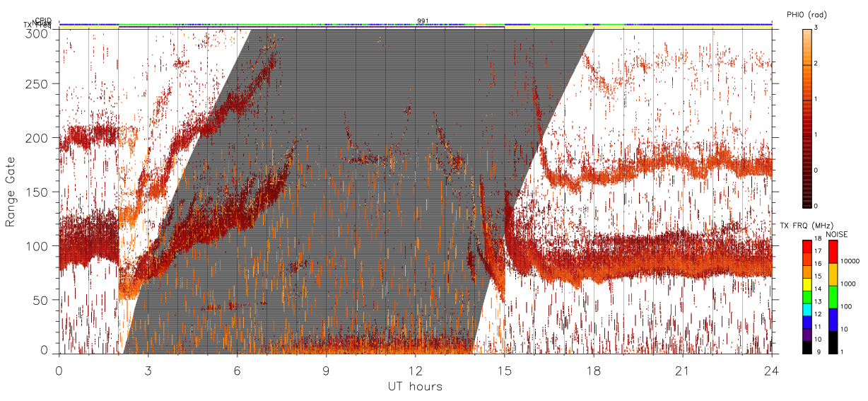The width and height of the screenshot is (868, 401).
Task: Click the 991 label above the plot
Action: click(x=423, y=21)
